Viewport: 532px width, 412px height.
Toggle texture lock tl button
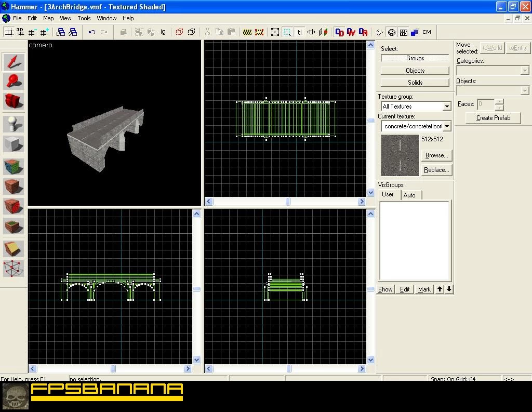click(x=299, y=32)
